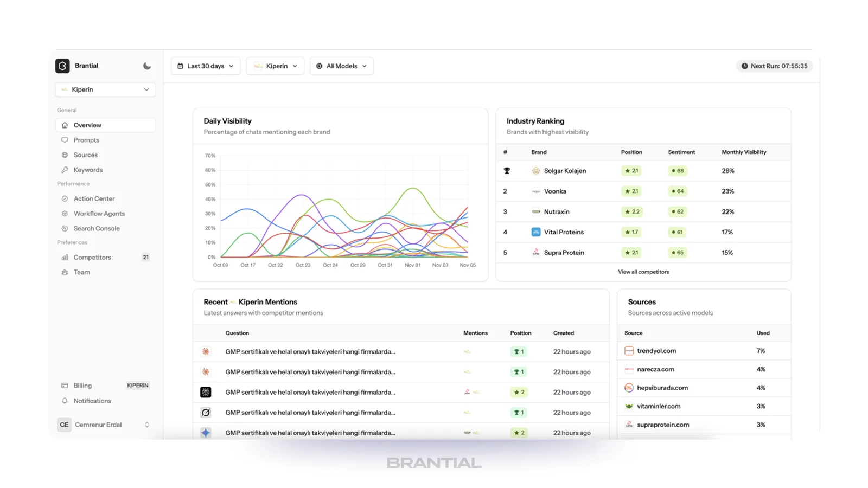Image resolution: width=868 pixels, height=488 pixels.
Task: Select the Vital Proteins brand row
Action: [643, 232]
